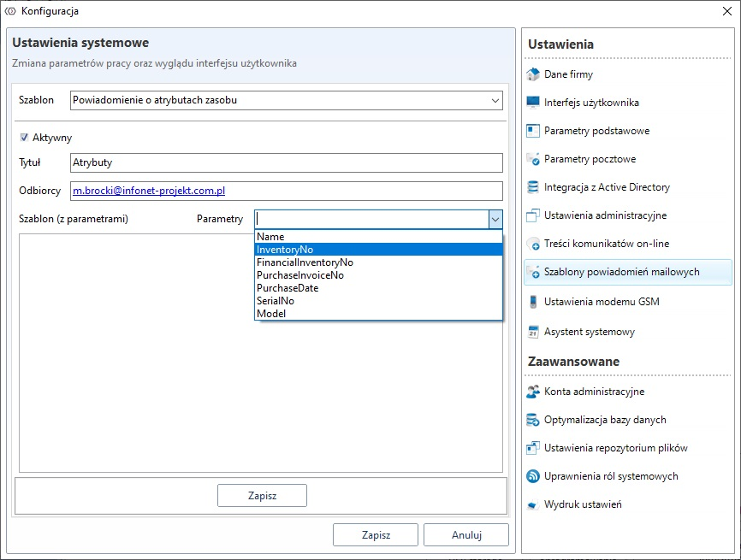Click the Ustawienia modemu GSM phone icon
The image size is (741, 560).
(533, 302)
